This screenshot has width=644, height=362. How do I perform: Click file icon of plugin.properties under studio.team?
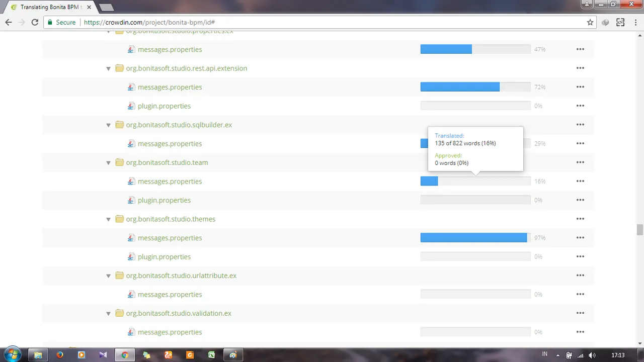coord(131,200)
